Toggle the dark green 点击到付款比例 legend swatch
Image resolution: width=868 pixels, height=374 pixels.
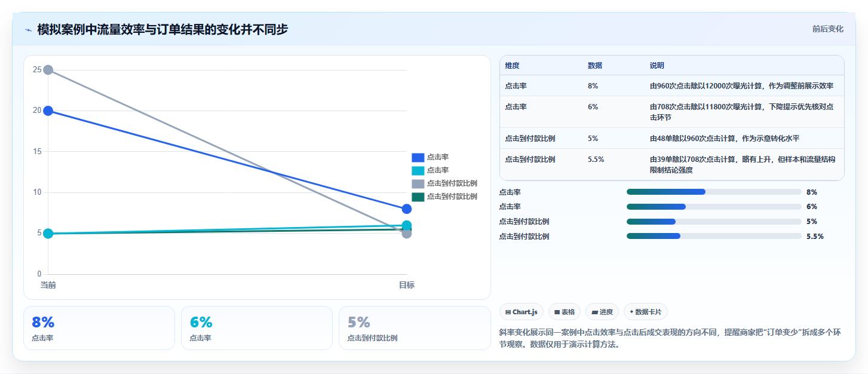(x=418, y=197)
